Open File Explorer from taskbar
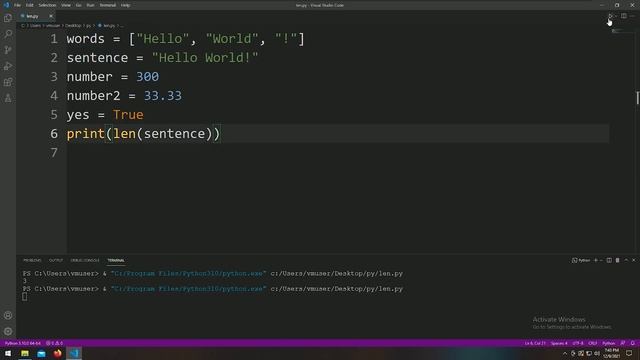This screenshot has width=640, height=360. [25, 353]
